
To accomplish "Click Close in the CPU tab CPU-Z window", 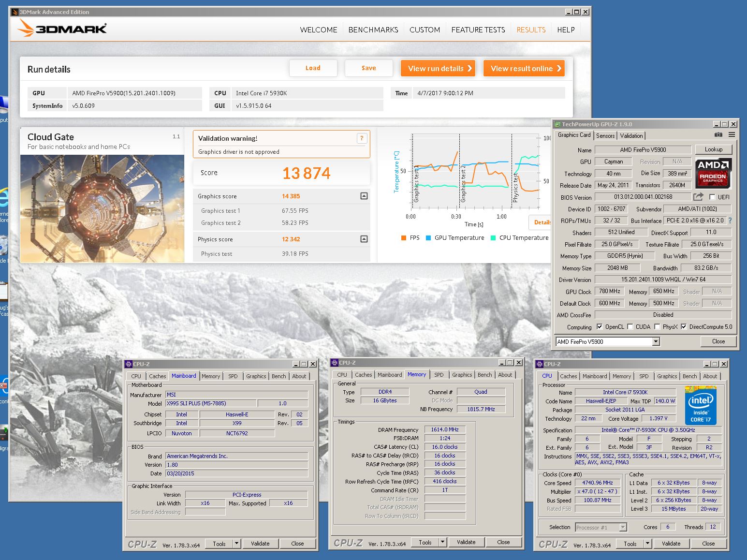I will coord(708,544).
